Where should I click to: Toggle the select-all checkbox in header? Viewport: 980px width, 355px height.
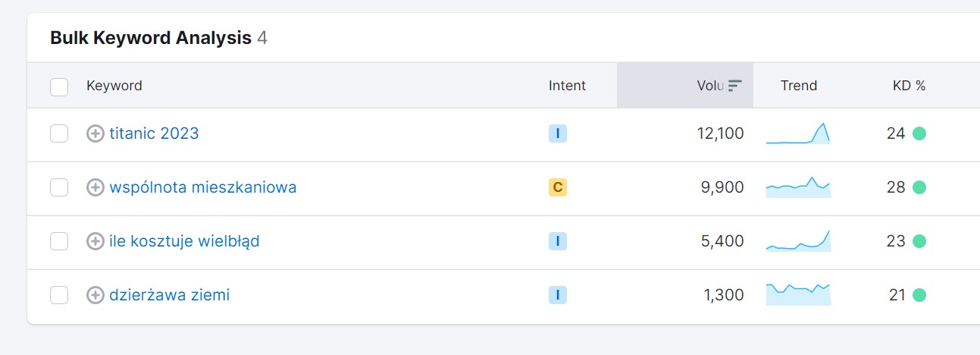click(x=59, y=86)
